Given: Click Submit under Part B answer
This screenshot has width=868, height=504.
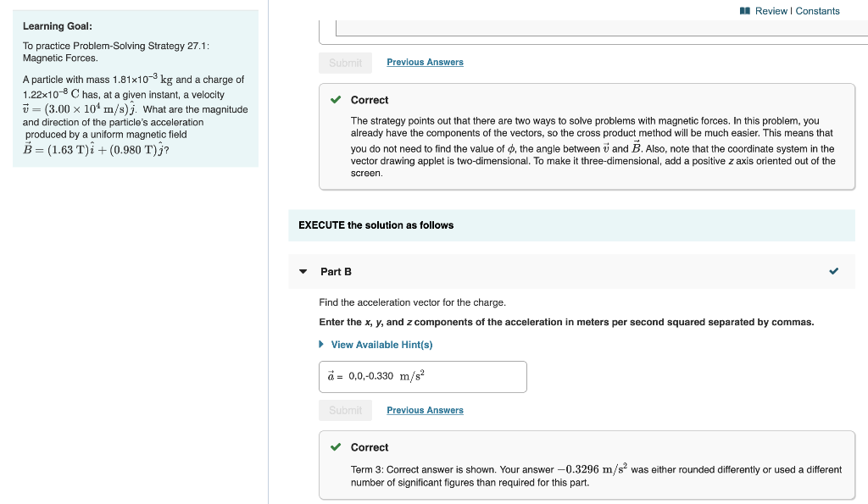Looking at the screenshot, I should (x=345, y=410).
